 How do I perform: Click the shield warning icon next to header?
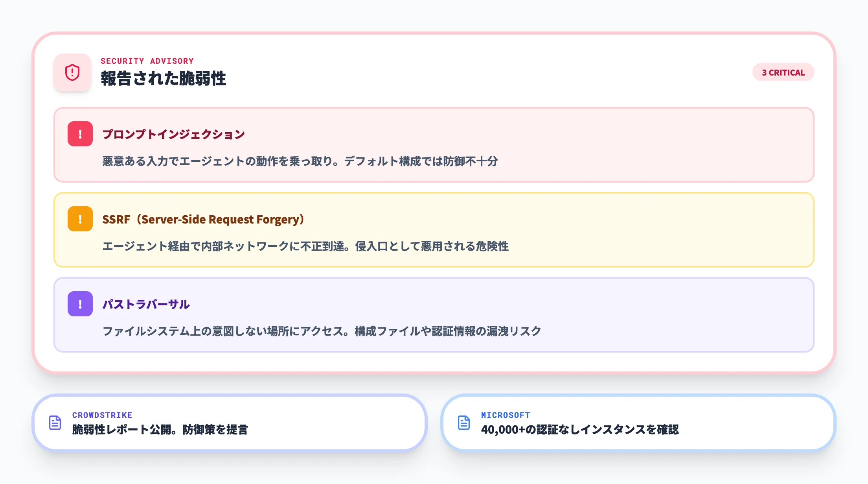pyautogui.click(x=72, y=72)
